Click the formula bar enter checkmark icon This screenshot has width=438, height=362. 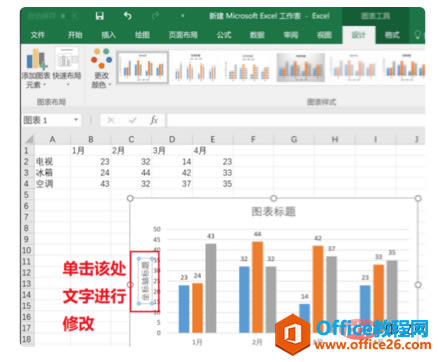[133, 120]
